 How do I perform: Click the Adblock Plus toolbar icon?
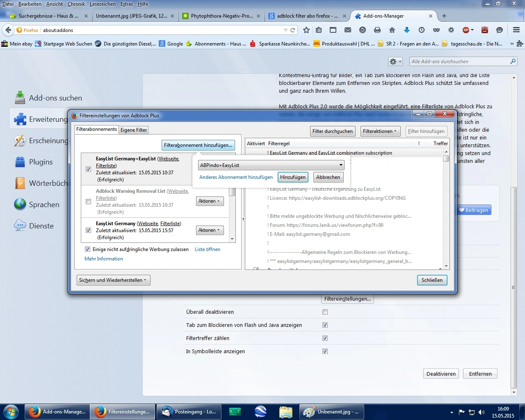(466, 30)
